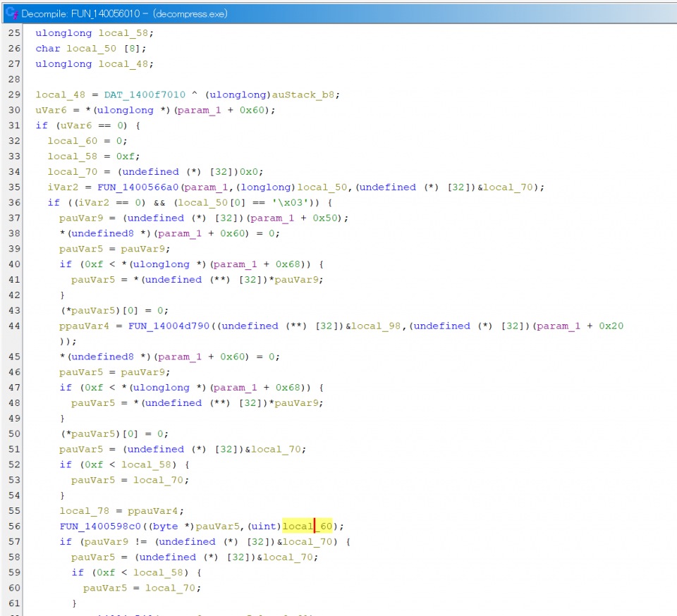Select local_70 on line 34
Screen dimensions: 677x616
[73, 172]
